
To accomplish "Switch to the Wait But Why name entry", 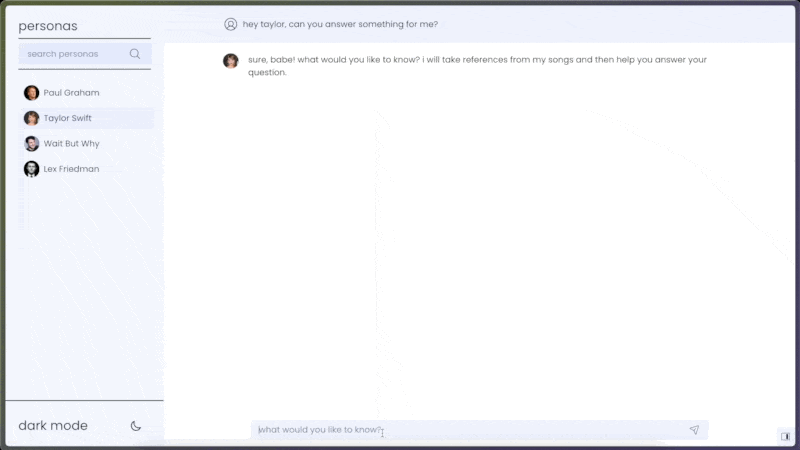I will pyautogui.click(x=71, y=144).
